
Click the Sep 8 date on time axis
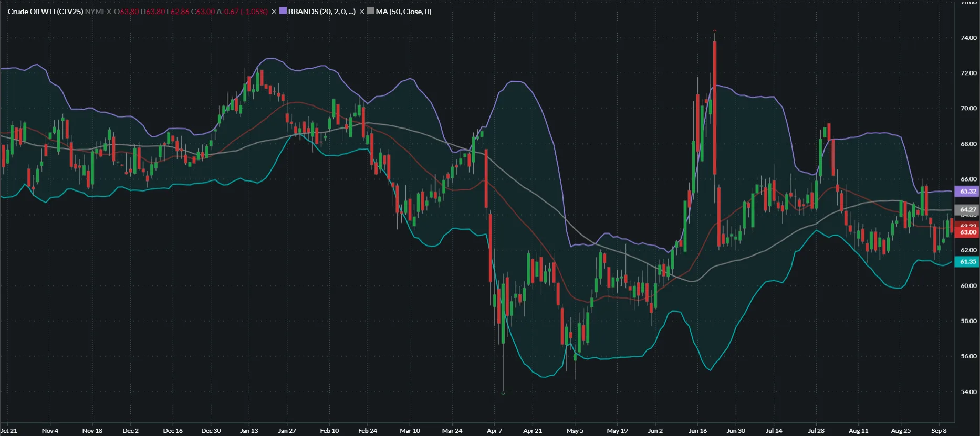(x=939, y=431)
